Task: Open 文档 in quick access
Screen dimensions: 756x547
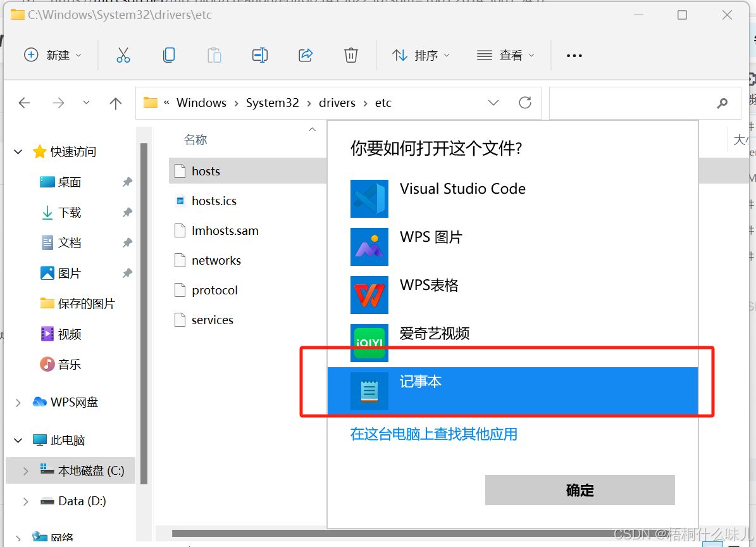Action: pos(70,242)
